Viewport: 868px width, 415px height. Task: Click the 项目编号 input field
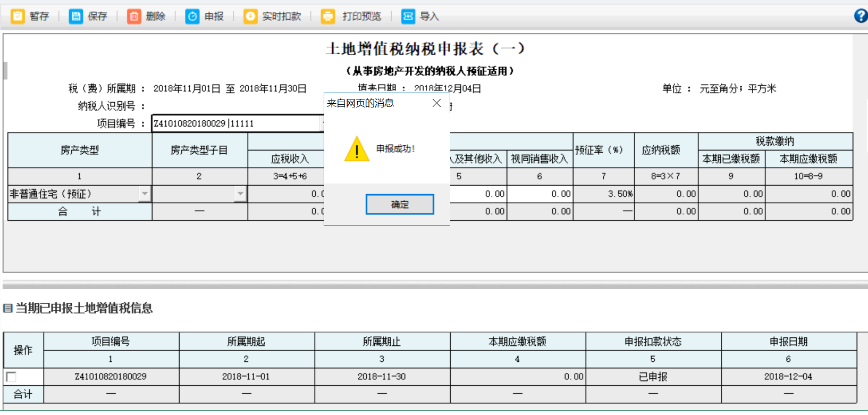click(237, 123)
